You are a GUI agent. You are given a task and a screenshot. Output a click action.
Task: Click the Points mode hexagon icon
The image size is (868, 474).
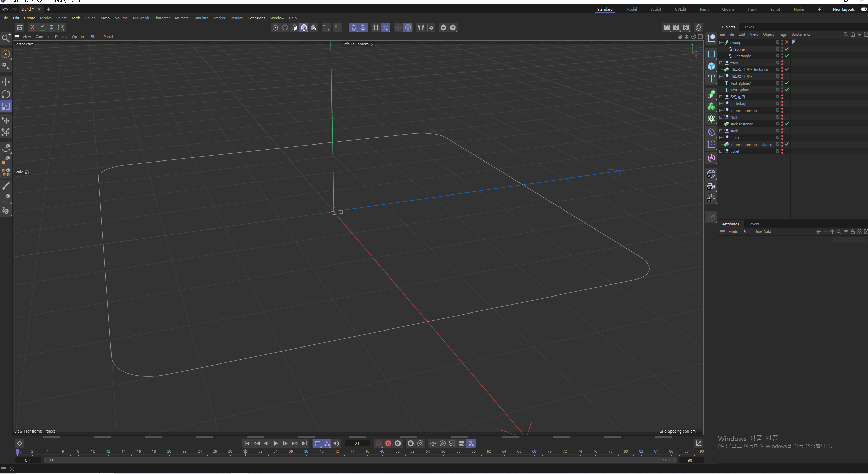coord(275,28)
